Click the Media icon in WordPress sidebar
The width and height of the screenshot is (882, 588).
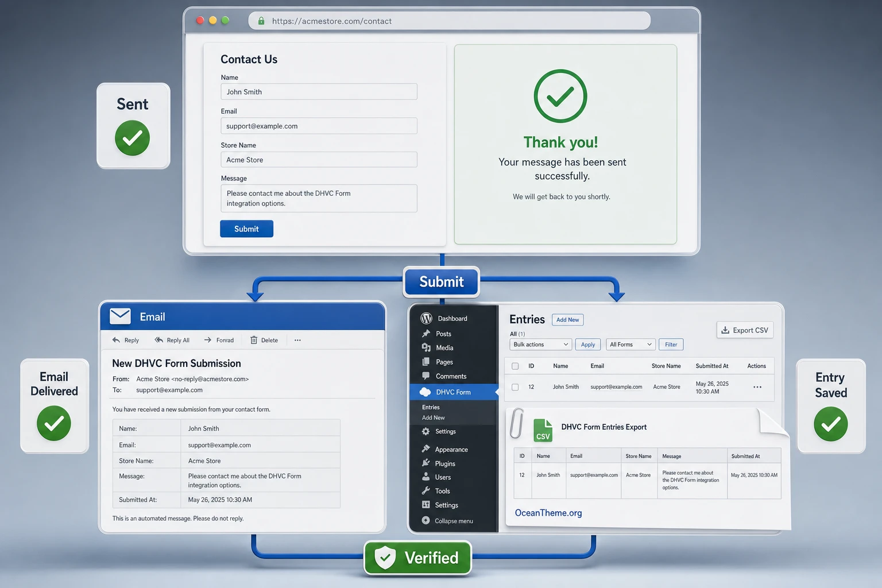[x=426, y=347]
